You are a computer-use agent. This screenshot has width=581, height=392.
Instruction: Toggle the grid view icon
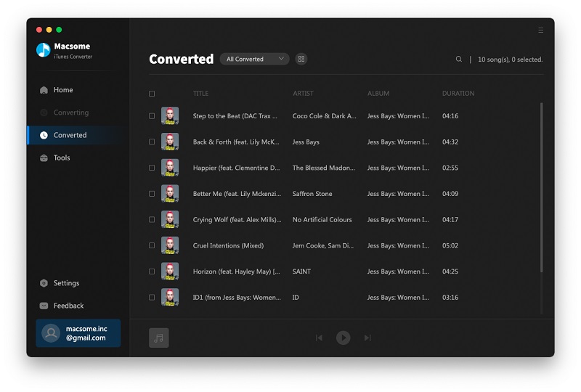(301, 60)
